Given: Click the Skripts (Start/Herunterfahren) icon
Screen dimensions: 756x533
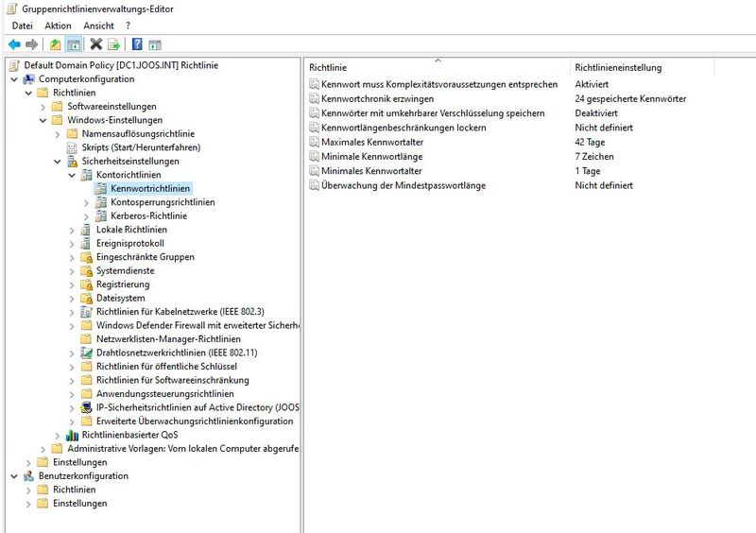Looking at the screenshot, I should [72, 147].
